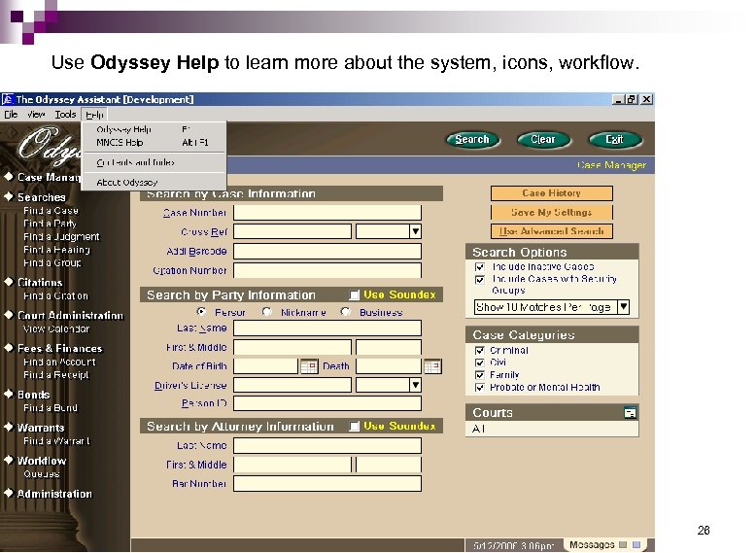
Task: Open the Driver's License state dropdown
Action: [x=416, y=385]
